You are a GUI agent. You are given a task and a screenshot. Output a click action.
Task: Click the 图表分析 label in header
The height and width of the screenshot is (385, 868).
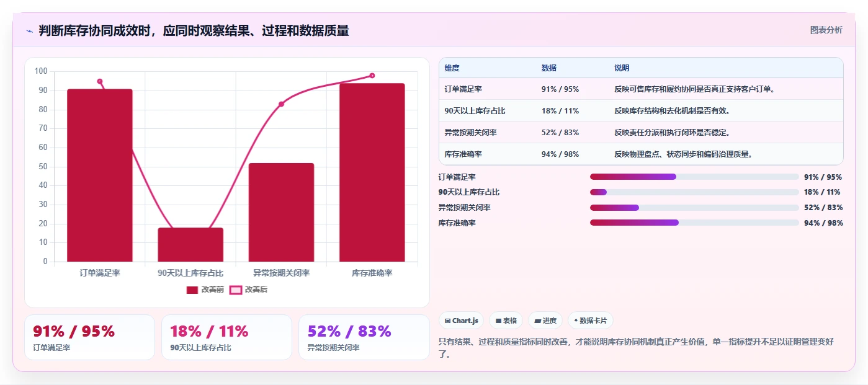click(826, 30)
